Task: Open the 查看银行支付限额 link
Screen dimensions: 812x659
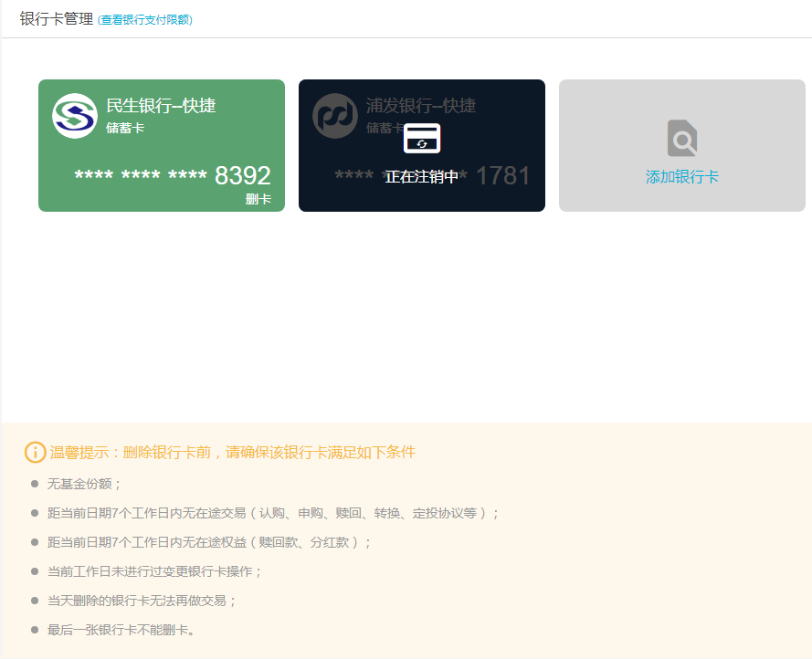Action: (145, 20)
